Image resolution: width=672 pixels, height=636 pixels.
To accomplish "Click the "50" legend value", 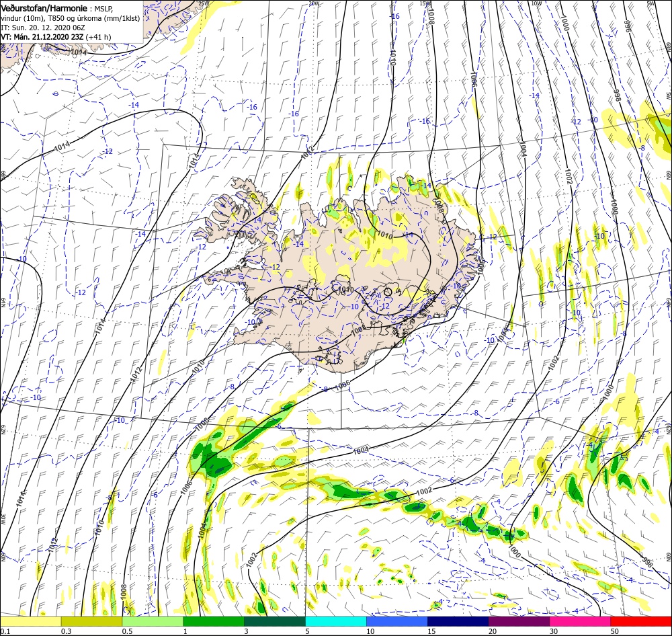I will [615, 631].
